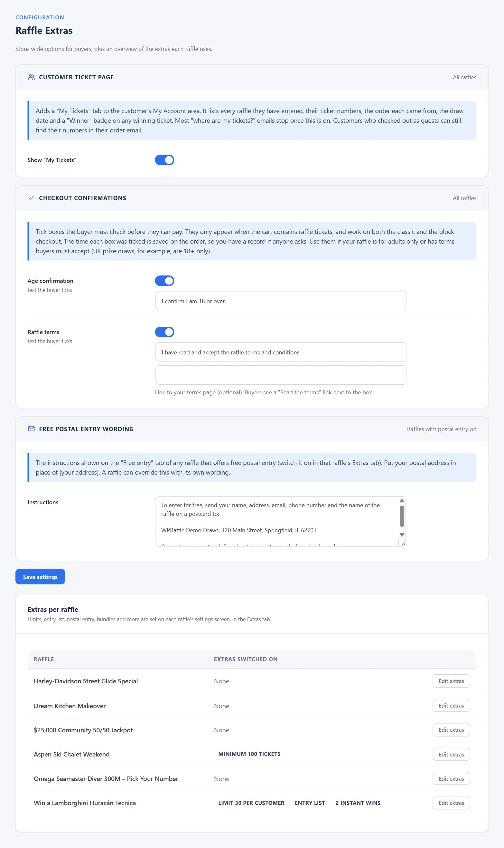The width and height of the screenshot is (504, 848).
Task: Open Edit extras for Dream Kitchen Makeover
Action: click(x=451, y=706)
